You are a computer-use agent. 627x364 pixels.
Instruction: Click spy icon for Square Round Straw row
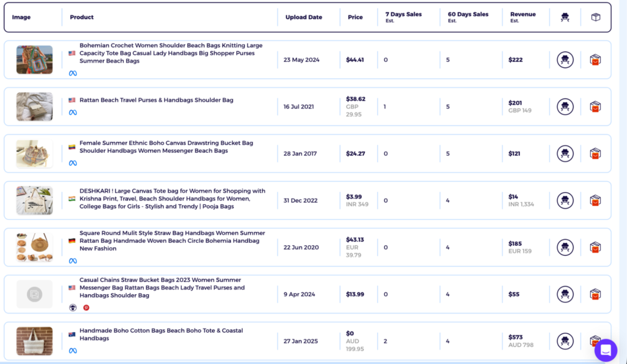(565, 247)
